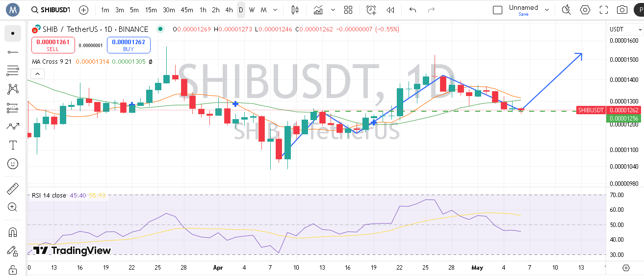Image resolution: width=644 pixels, height=276 pixels.
Task: Select the weekly W interval
Action: click(x=252, y=10)
